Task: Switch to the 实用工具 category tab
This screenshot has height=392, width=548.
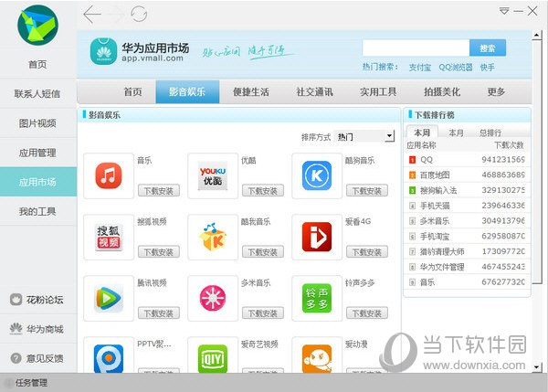Action: point(378,92)
